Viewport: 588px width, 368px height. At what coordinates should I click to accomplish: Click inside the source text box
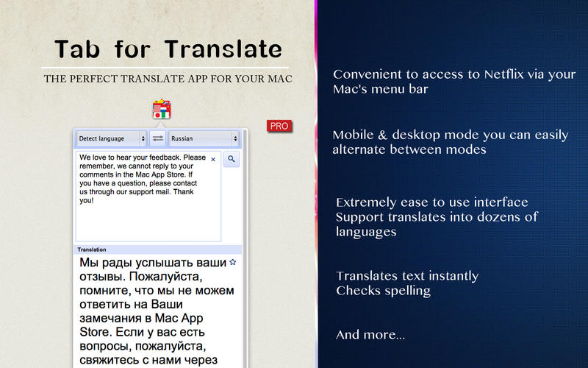(x=148, y=196)
